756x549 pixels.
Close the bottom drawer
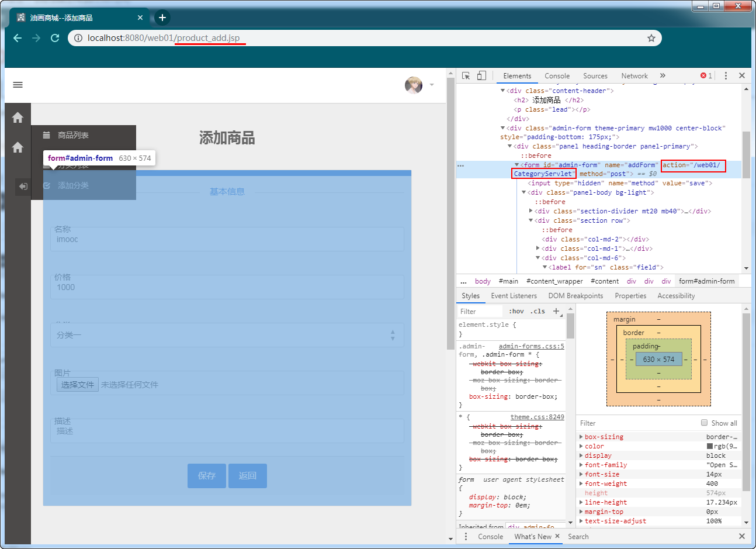point(742,536)
